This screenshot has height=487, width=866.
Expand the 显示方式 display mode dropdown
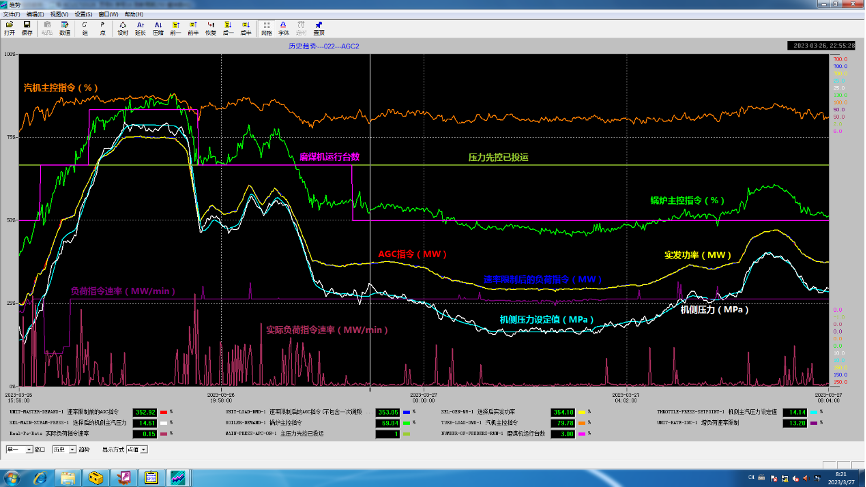pyautogui.click(x=145, y=450)
